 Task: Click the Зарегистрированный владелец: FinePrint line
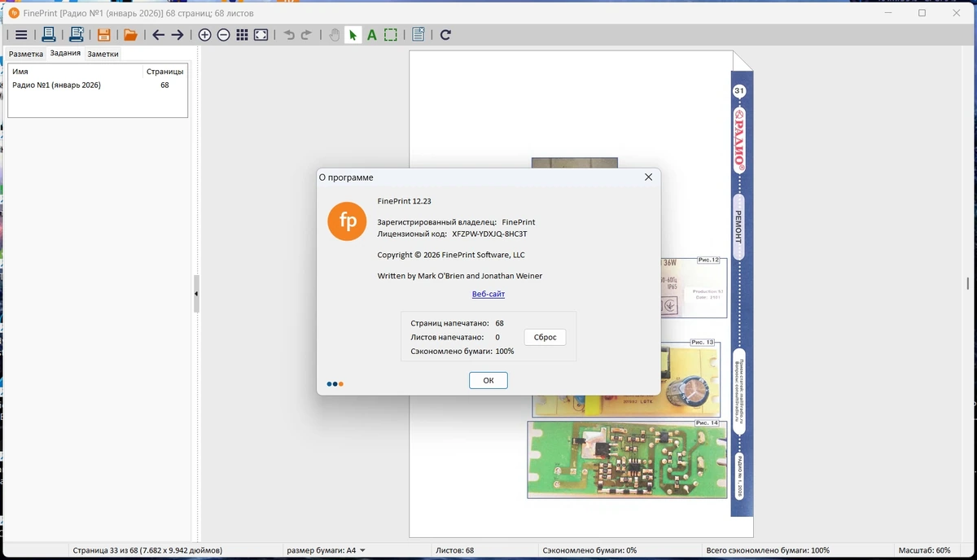click(x=456, y=222)
